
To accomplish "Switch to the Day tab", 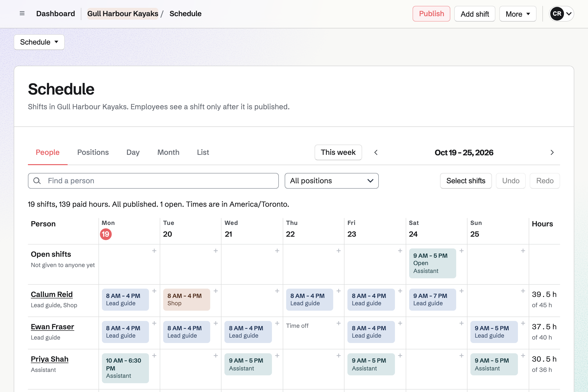I will tap(133, 152).
